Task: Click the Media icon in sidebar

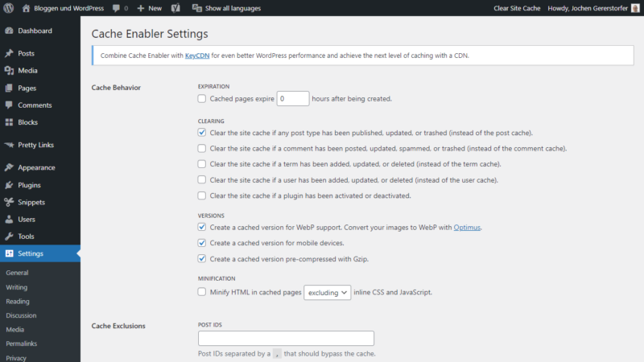Action: (9, 71)
